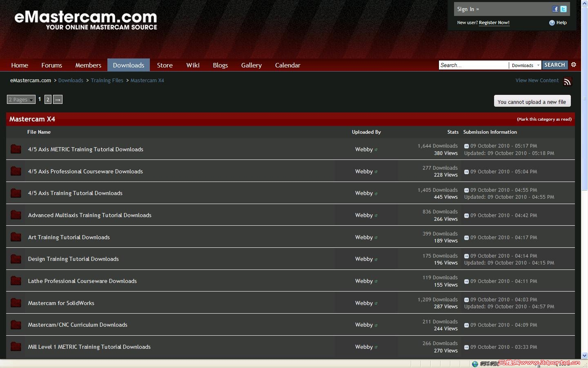Open the Gallery tab
Screen dimensions: 588x368
252,65
